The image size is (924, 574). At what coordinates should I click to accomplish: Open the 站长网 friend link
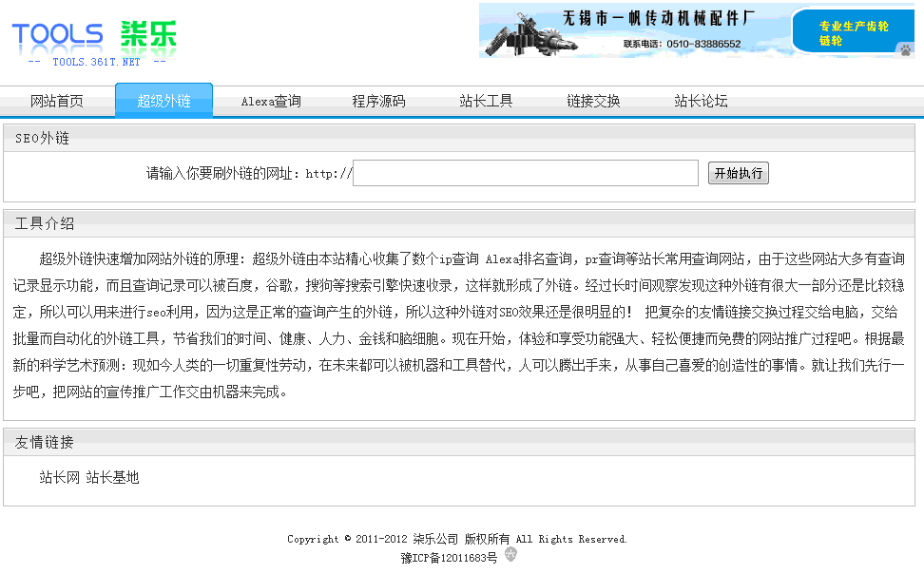point(59,477)
